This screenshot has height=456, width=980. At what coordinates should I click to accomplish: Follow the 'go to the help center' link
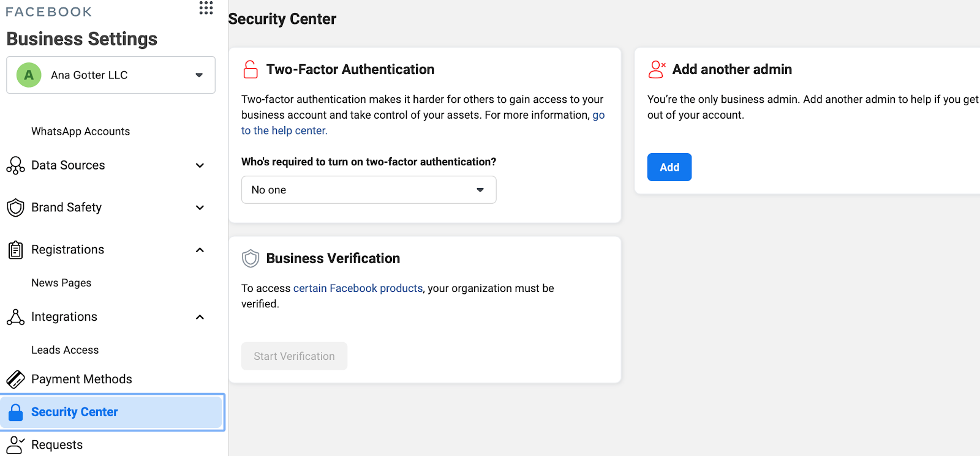[x=284, y=130]
